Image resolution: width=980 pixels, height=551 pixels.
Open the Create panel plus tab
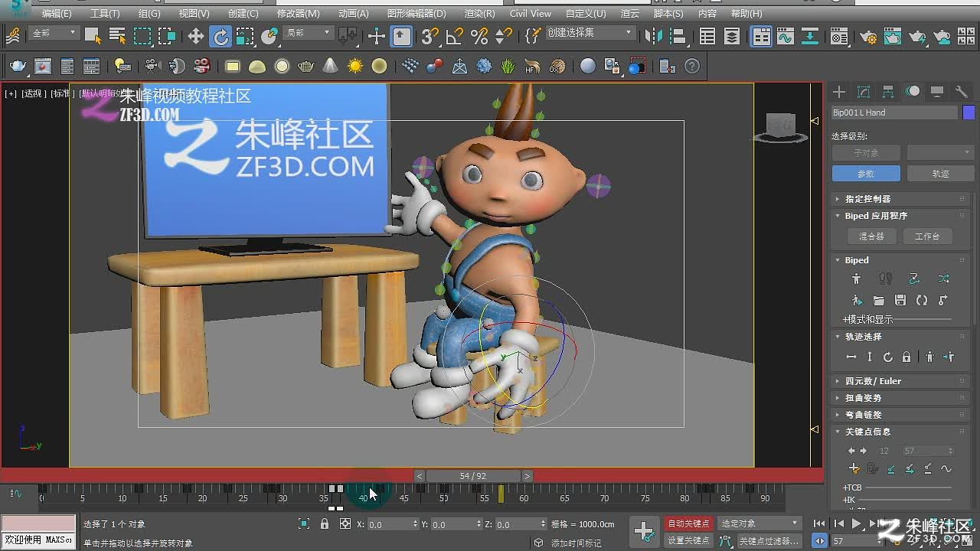[x=839, y=92]
